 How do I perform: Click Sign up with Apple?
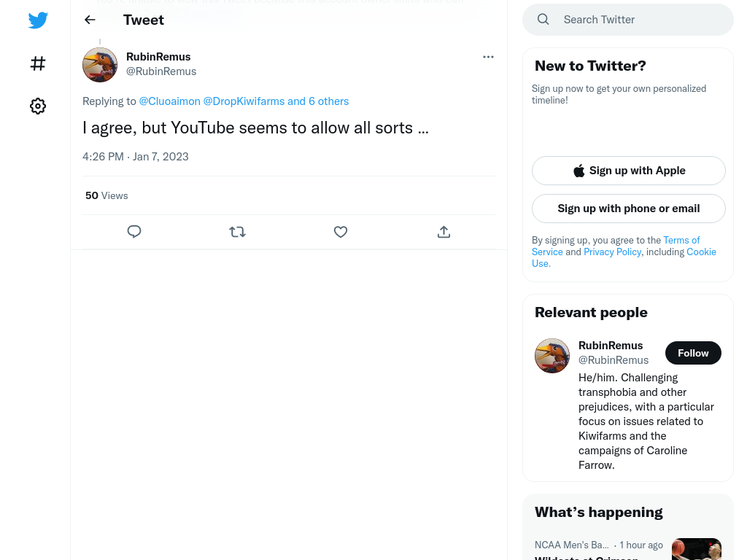pos(628,171)
